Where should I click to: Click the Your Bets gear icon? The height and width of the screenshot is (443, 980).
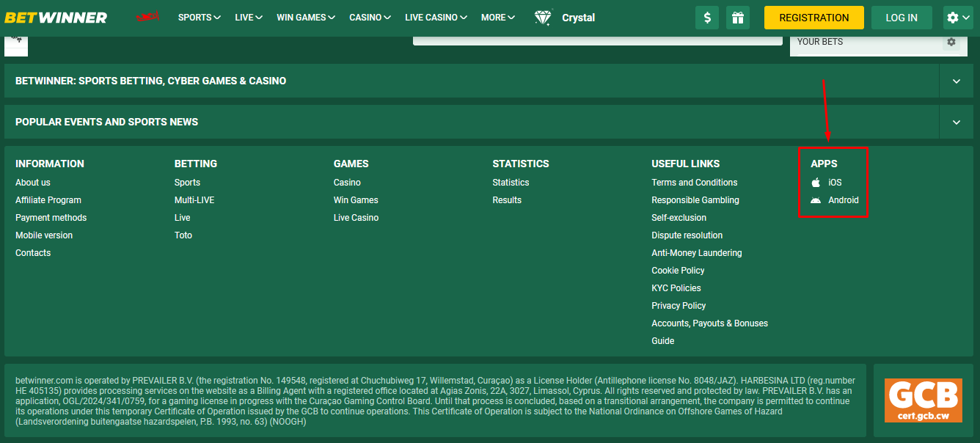pyautogui.click(x=951, y=42)
